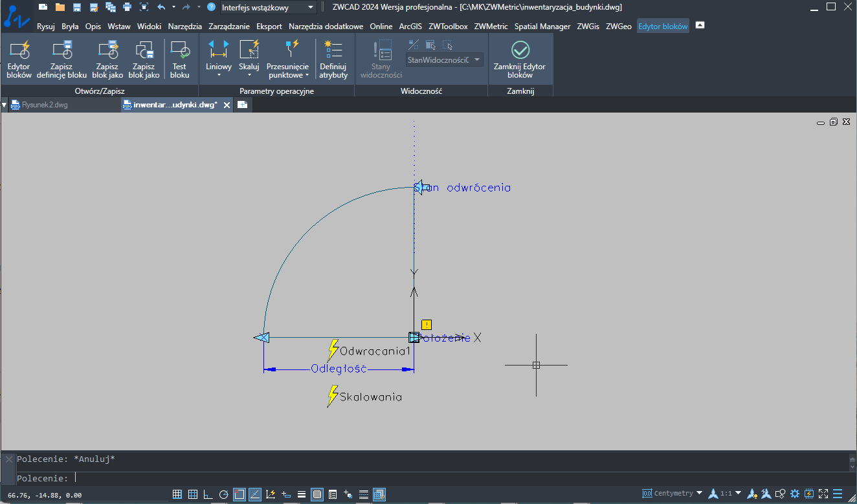Open the Eksport ribbon tab
857x504 pixels.
[269, 27]
